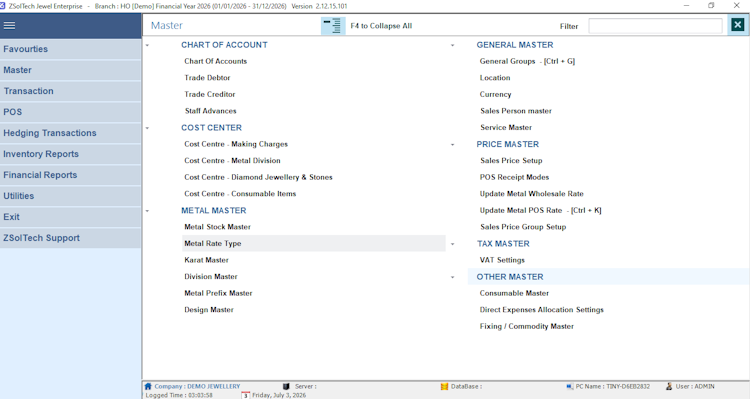Open Transaction sidebar menu
The height and width of the screenshot is (399, 750).
[x=70, y=91]
